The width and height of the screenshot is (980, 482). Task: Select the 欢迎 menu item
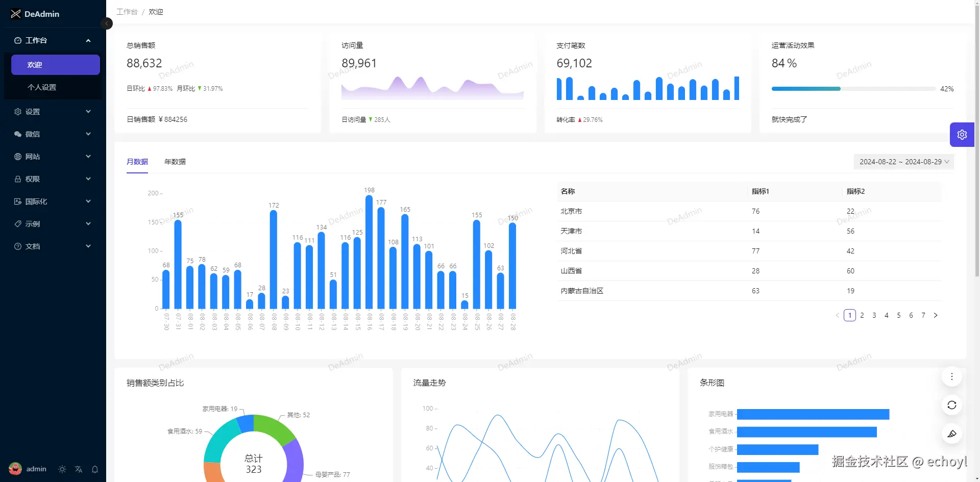pyautogui.click(x=56, y=65)
